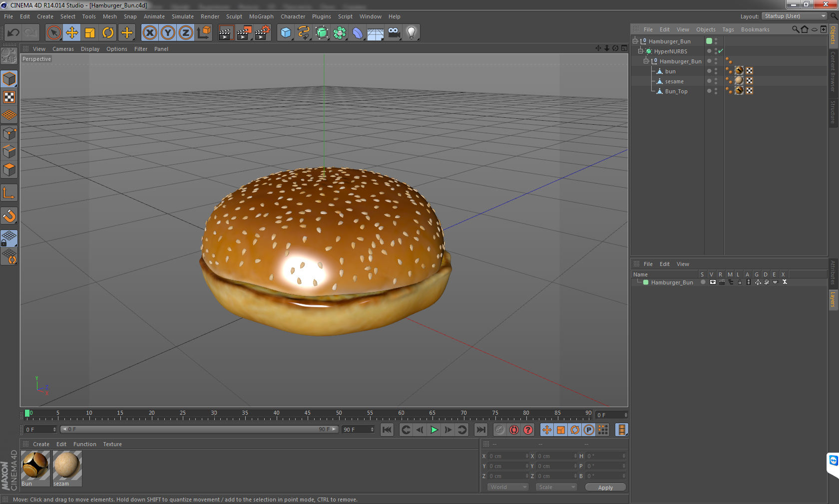
Task: Collapse the top Hamburger_Bun tree node
Action: click(x=635, y=41)
